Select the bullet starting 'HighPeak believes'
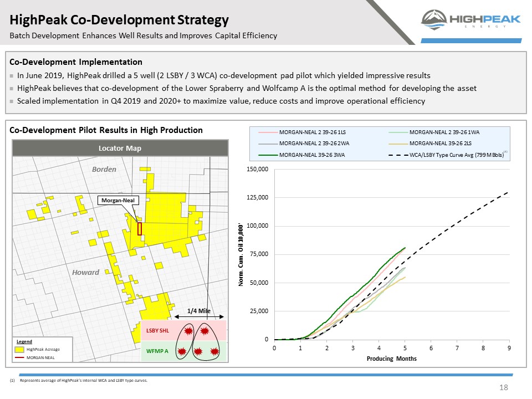Viewport: 532px width, 399px height. (x=247, y=88)
